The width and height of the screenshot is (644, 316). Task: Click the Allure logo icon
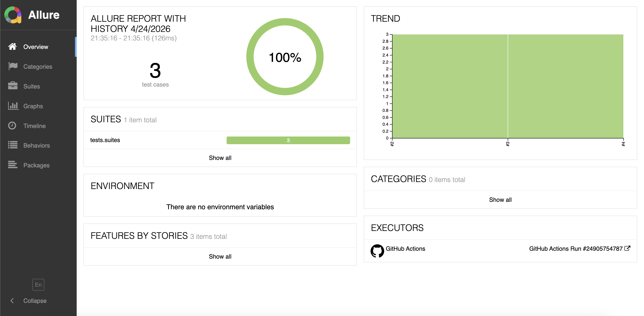point(13,15)
